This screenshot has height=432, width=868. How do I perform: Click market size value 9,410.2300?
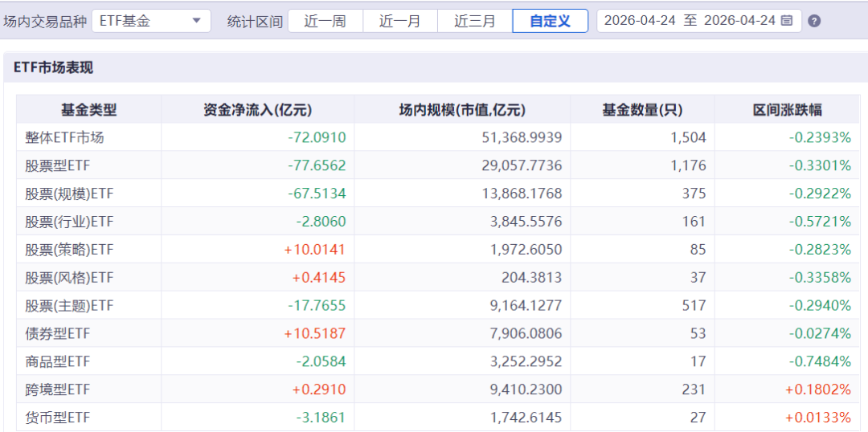pyautogui.click(x=526, y=389)
